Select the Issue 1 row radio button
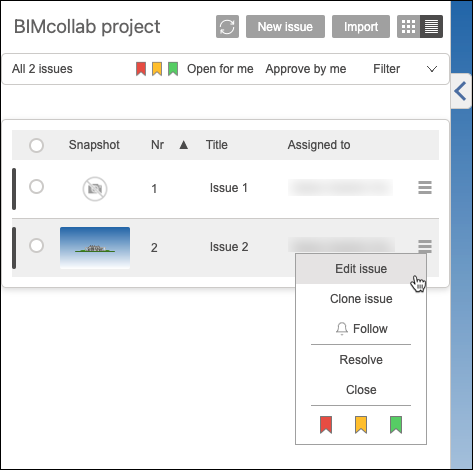This screenshot has width=473, height=470. click(x=36, y=187)
